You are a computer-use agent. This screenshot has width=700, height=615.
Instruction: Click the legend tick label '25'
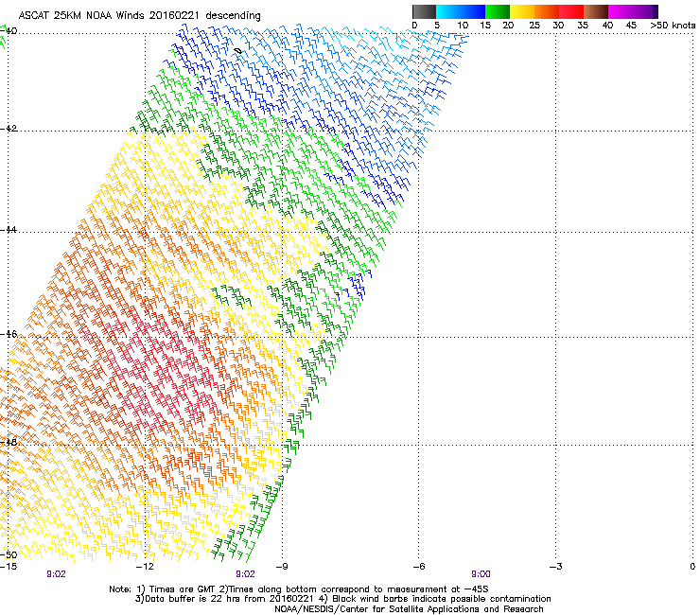click(x=534, y=26)
